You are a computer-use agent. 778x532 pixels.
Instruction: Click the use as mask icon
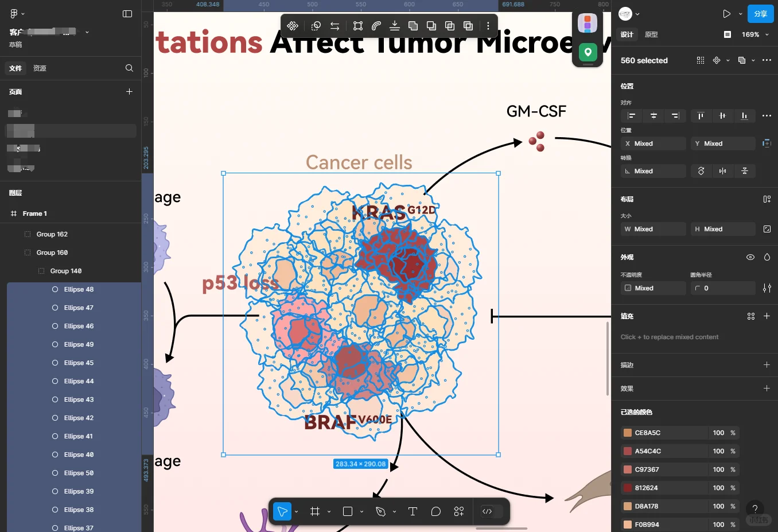(x=316, y=26)
